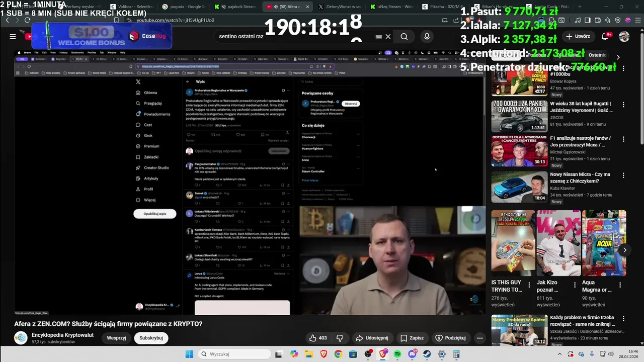The height and width of the screenshot is (362, 644).
Task: Open YouTube notifications bell
Action: coord(606,37)
